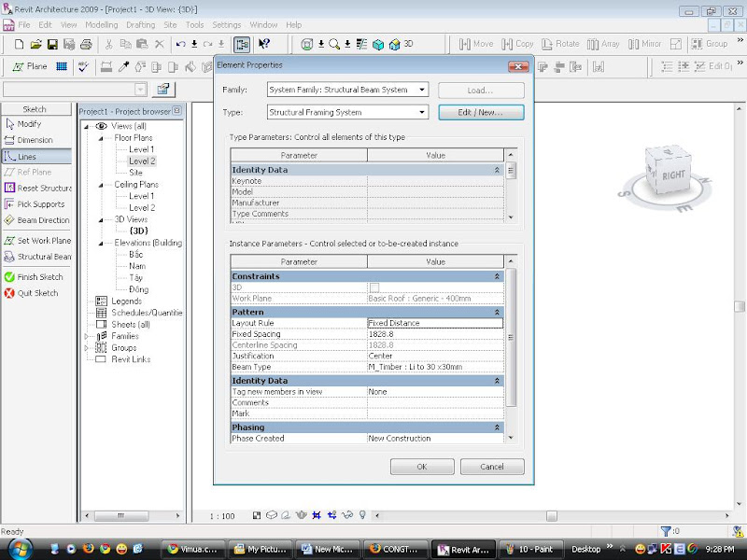Viewport: 747px width, 560px height.
Task: Click Finish Sketch in the Sketch panel
Action: click(x=34, y=277)
